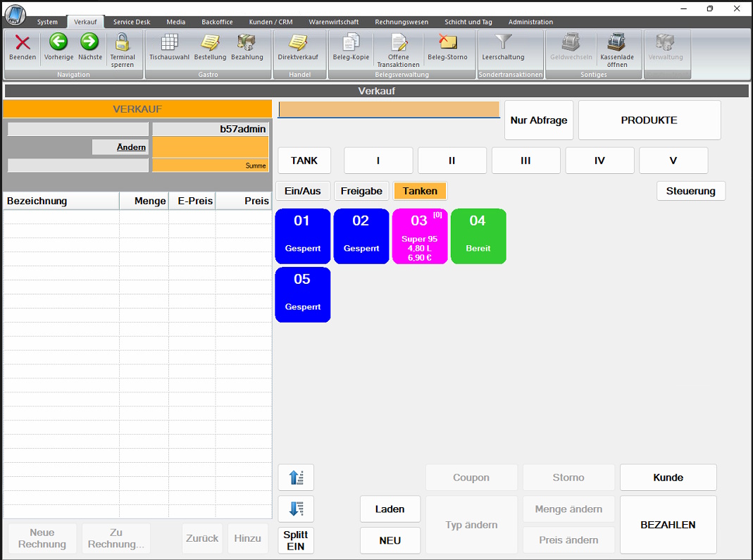Open cash drawer with Kassenlade öffnen
The width and height of the screenshot is (753, 560).
pos(616,44)
